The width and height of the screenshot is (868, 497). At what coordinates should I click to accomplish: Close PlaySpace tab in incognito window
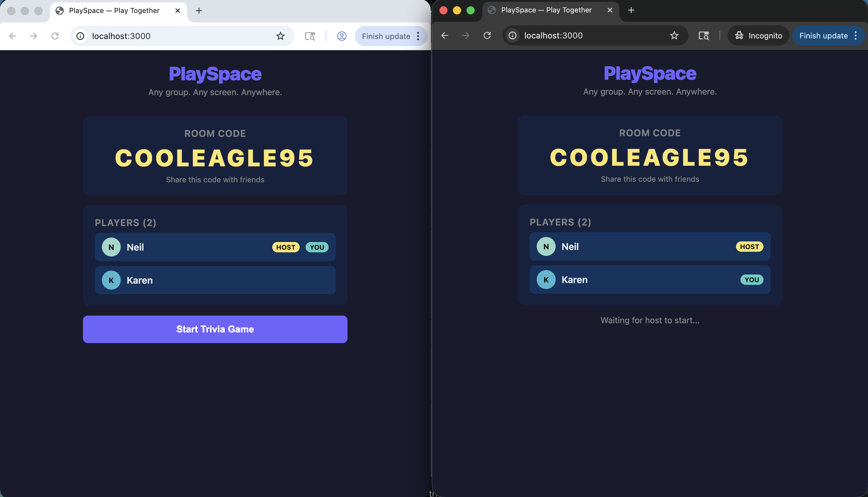(x=610, y=10)
